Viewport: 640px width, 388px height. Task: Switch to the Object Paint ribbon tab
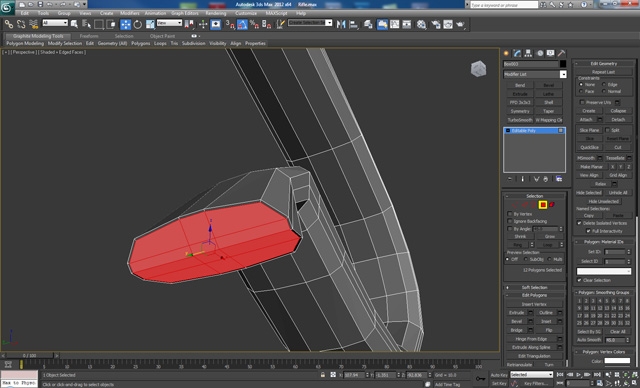coord(162,36)
